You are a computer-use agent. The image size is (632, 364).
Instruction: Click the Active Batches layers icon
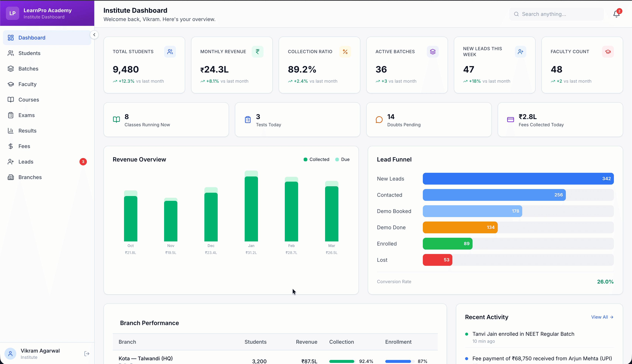[433, 51]
